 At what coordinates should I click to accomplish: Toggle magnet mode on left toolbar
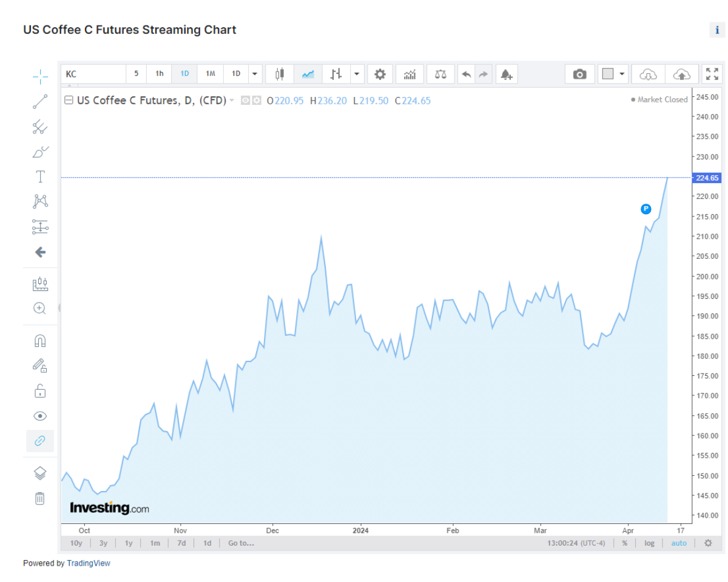[40, 341]
